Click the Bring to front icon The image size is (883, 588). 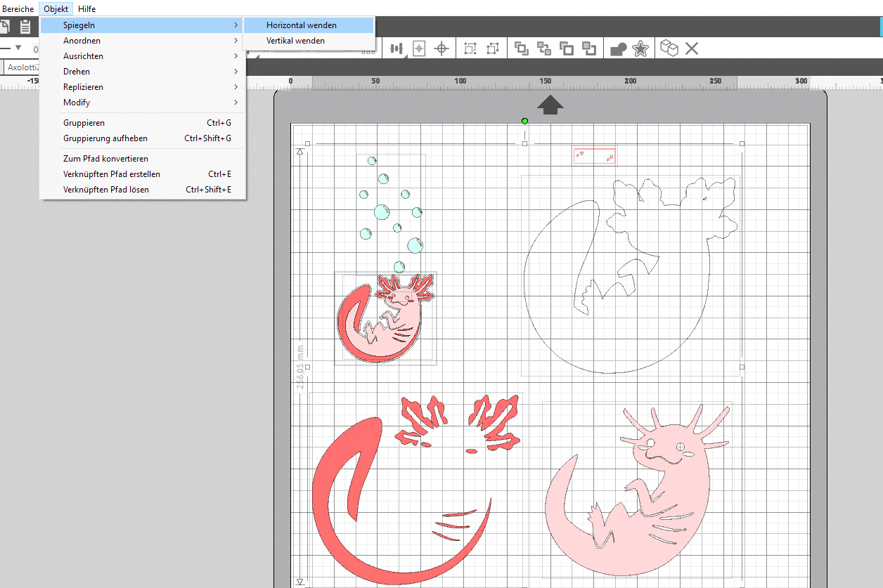tap(522, 48)
